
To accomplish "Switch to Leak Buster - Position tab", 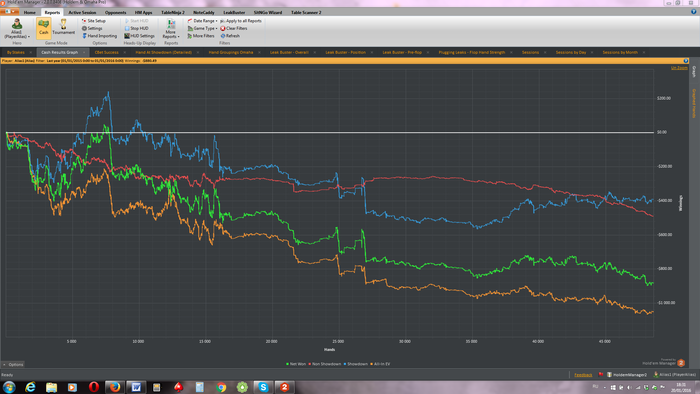I will (x=346, y=52).
